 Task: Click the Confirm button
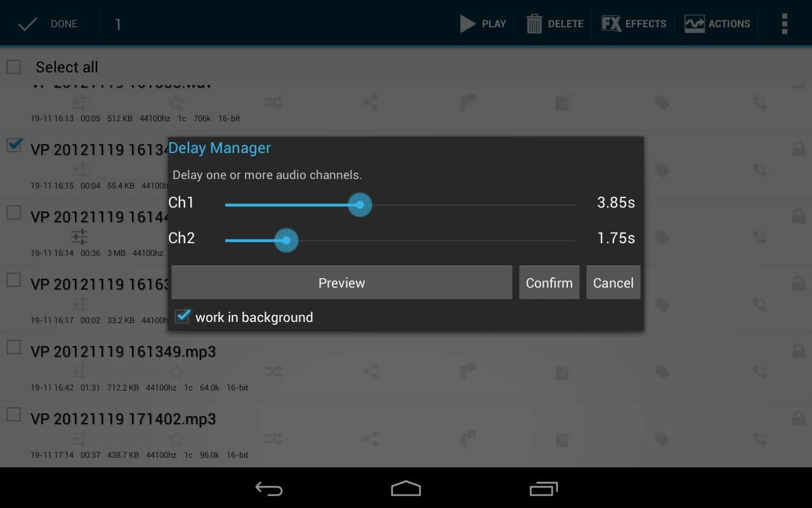[x=549, y=283]
